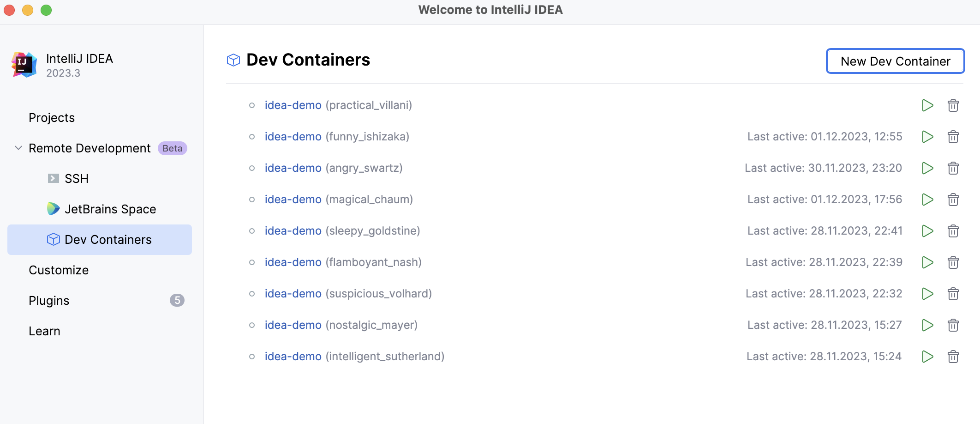This screenshot has height=424, width=980.
Task: Start the suspicious_volhard container
Action: click(927, 294)
